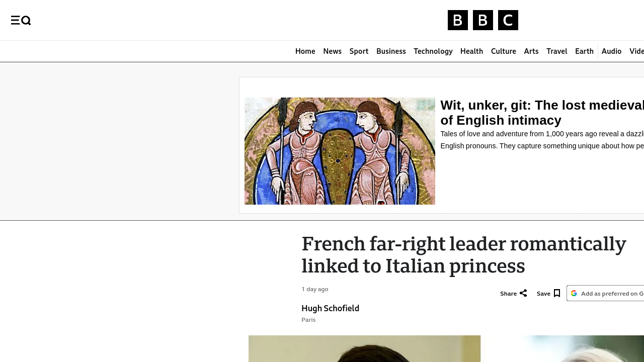Click the Share icon
This screenshot has height=362, width=644.
pos(523,293)
